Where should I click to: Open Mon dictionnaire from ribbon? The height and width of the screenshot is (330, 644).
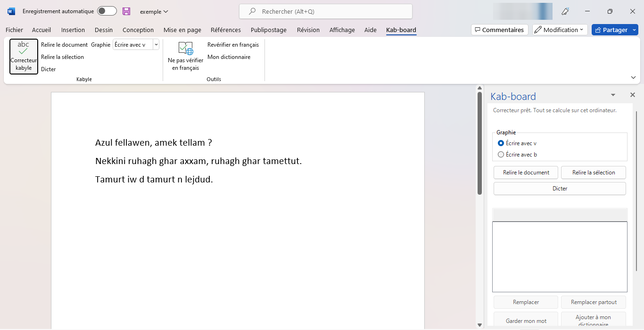pyautogui.click(x=229, y=57)
